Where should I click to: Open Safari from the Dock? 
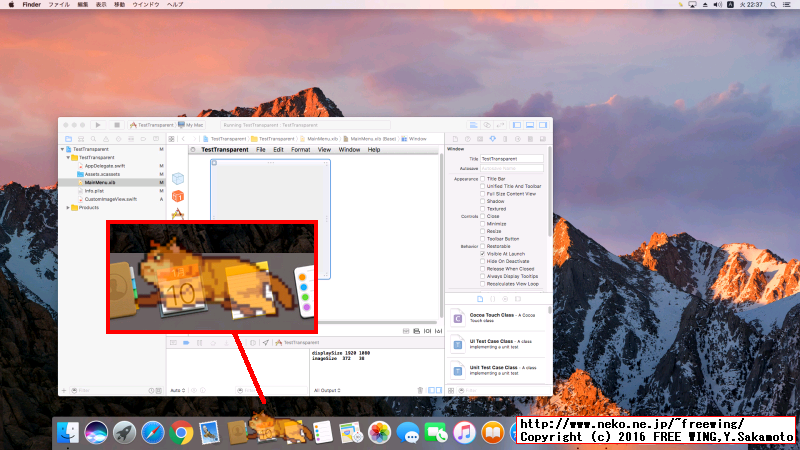coord(153,433)
